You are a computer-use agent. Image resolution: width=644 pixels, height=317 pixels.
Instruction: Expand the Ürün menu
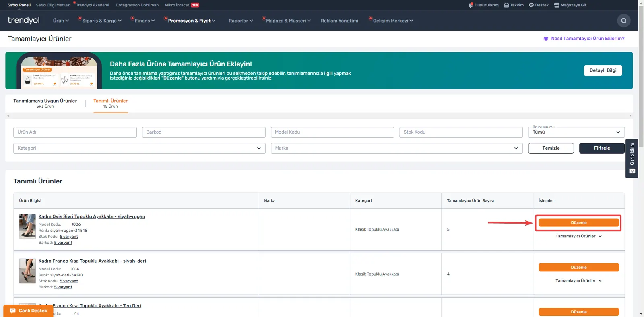(x=61, y=21)
